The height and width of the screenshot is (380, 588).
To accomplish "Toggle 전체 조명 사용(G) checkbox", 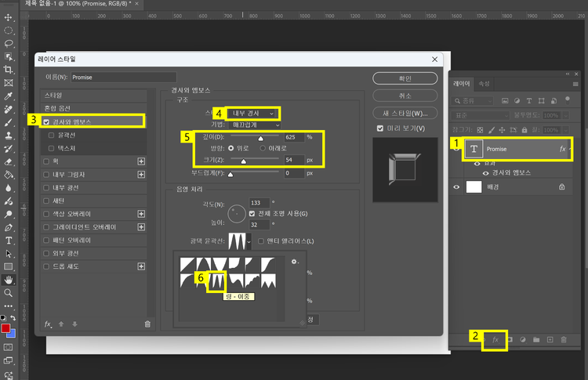I will (x=252, y=214).
